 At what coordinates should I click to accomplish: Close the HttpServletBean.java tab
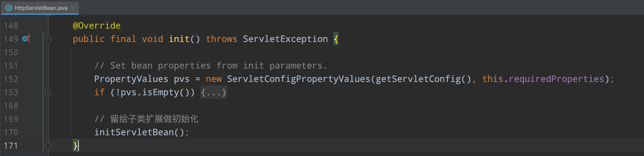point(73,8)
